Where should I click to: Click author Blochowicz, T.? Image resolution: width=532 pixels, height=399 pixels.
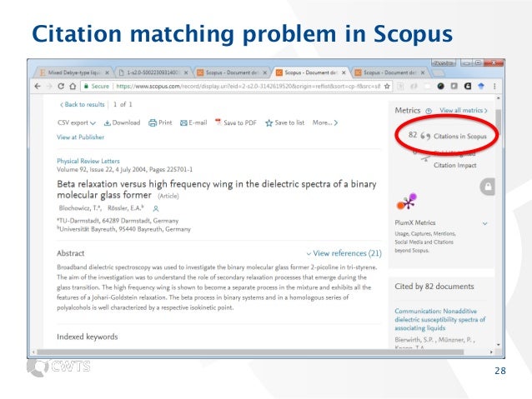point(80,208)
